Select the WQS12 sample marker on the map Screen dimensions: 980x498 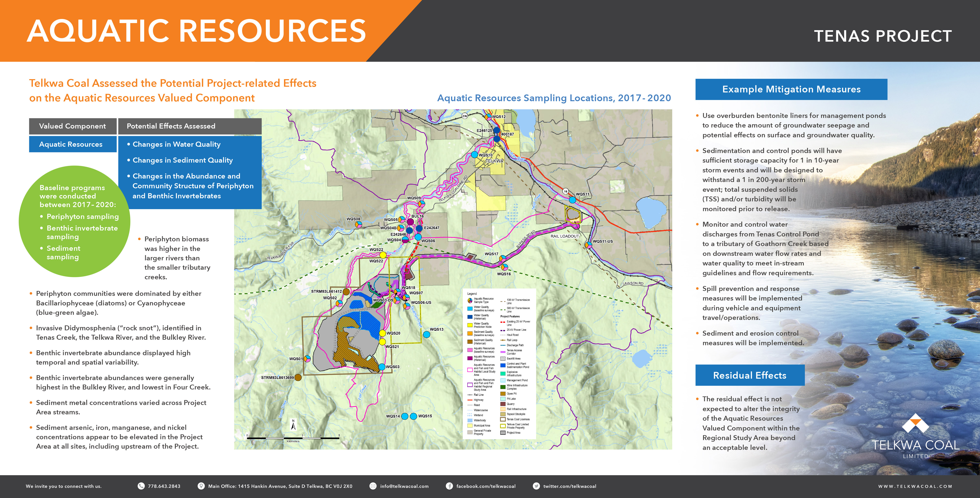tap(488, 117)
